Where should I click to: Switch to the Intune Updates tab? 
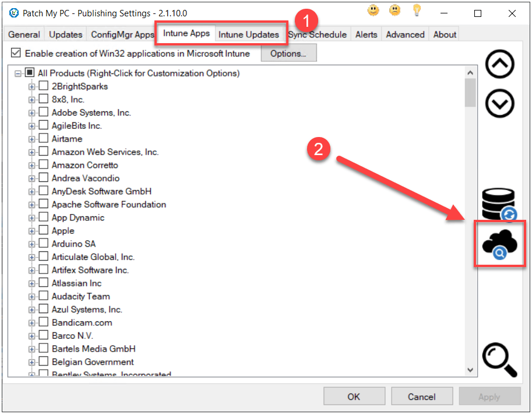click(248, 34)
